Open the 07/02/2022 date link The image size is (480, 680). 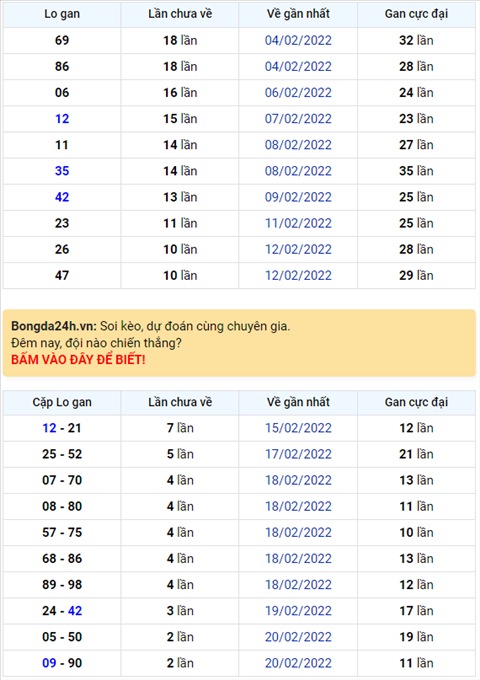coord(298,118)
